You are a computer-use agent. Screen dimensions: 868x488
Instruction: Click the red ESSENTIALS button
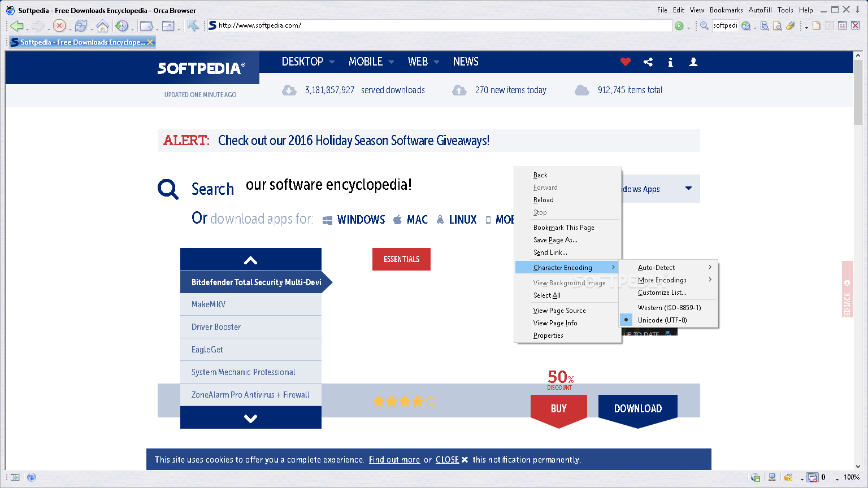(x=401, y=259)
